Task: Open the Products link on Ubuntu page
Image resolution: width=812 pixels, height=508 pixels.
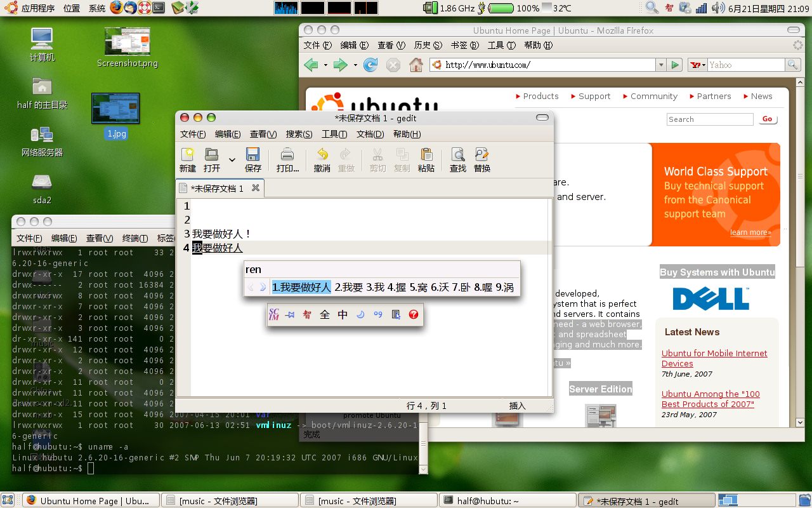Action: coord(540,96)
